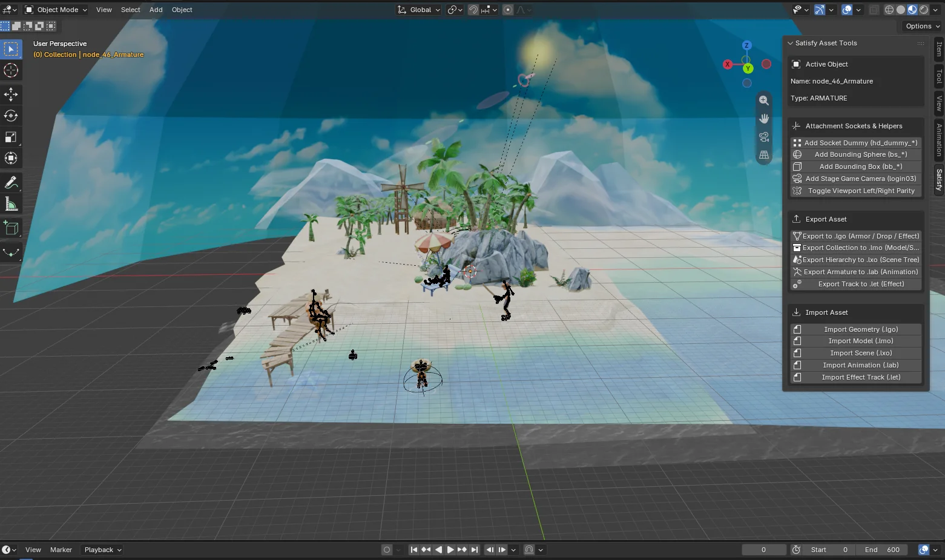945x560 pixels.
Task: Open the Object menu
Action: coord(182,10)
